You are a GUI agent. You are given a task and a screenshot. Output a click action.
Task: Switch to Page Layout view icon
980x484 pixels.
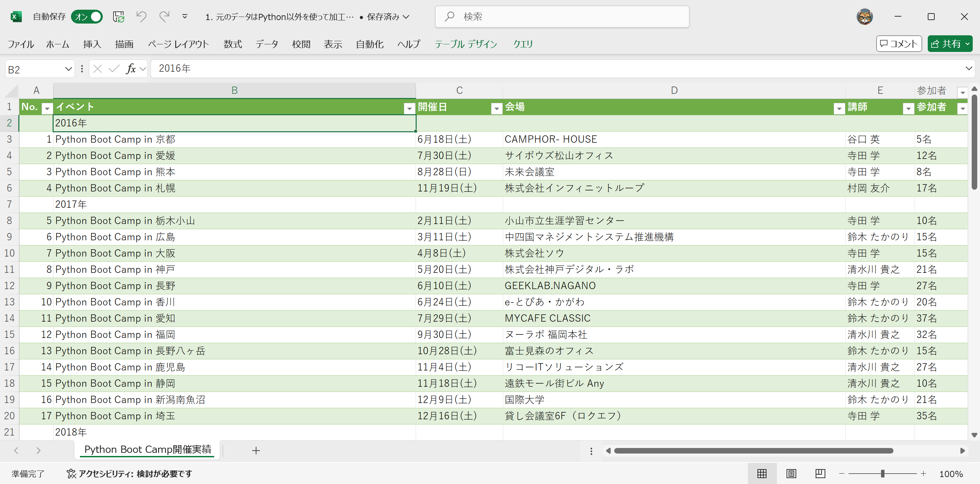(x=791, y=474)
